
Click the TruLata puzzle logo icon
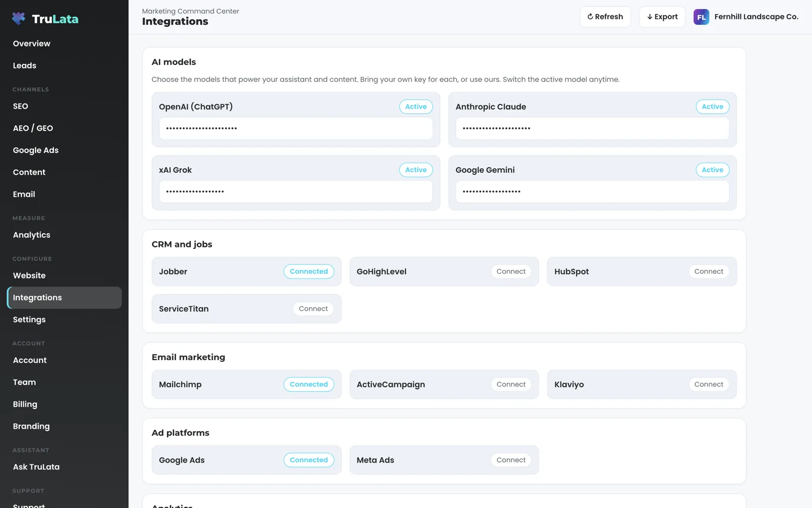(19, 19)
